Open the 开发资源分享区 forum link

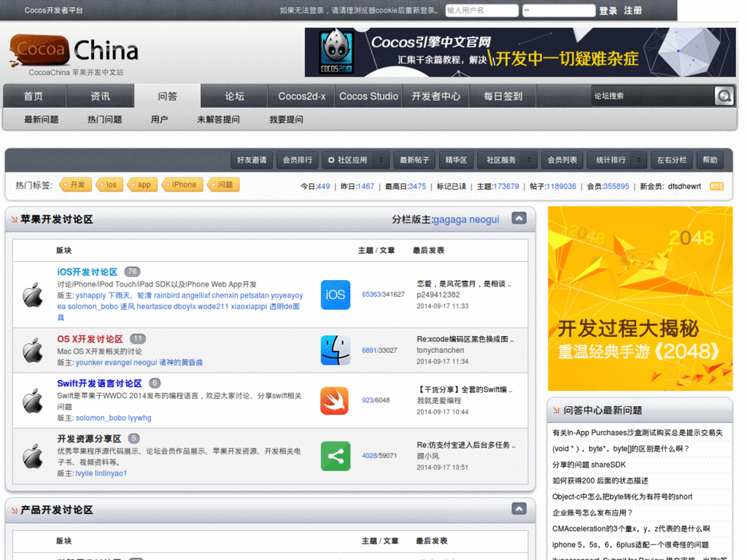[x=89, y=438]
